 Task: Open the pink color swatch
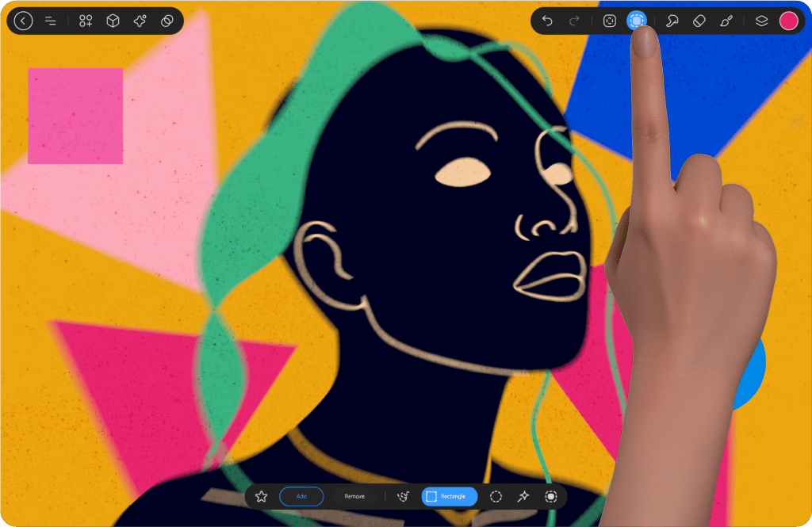click(788, 21)
